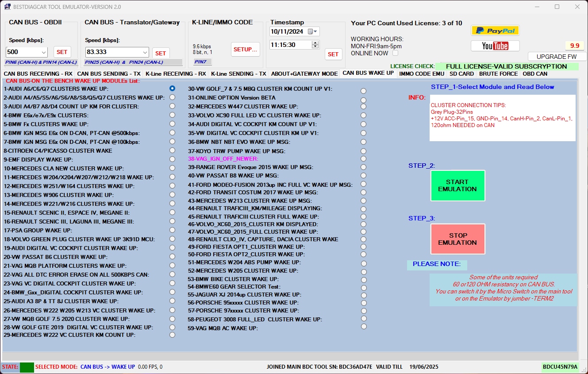
Task: Choose 10-MERCEDES CLA new cluster wake up
Action: point(172,168)
